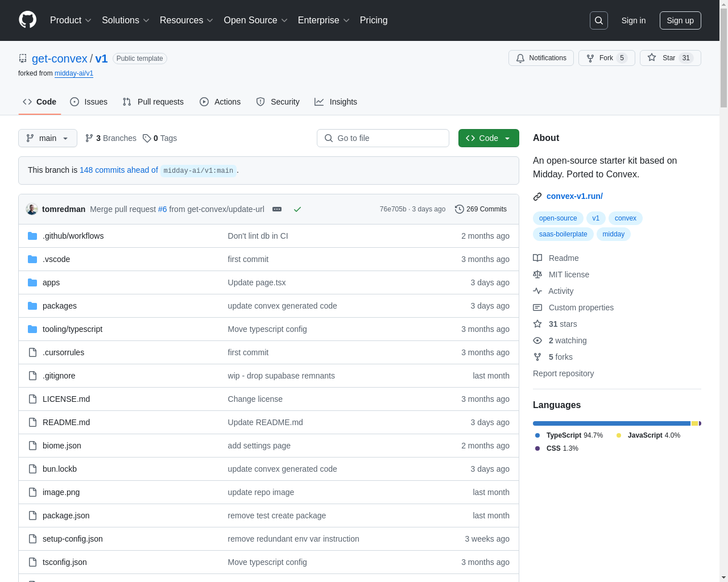Switch to the Actions tab
Viewport: 728px width, 582px height.
(220, 102)
